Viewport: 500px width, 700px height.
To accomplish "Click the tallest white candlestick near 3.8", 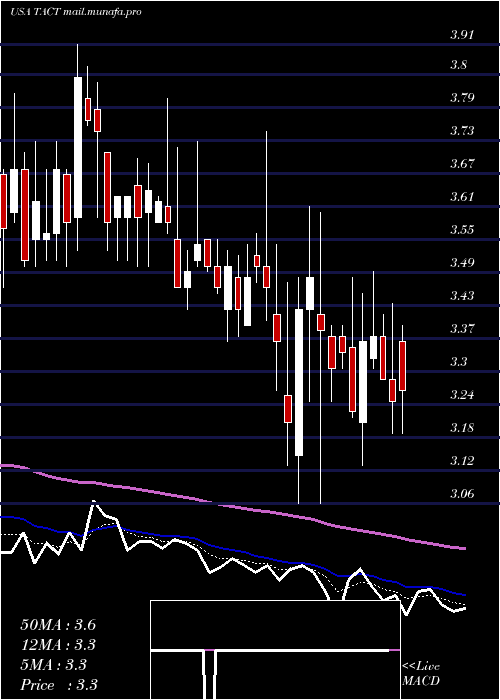I will click(78, 147).
